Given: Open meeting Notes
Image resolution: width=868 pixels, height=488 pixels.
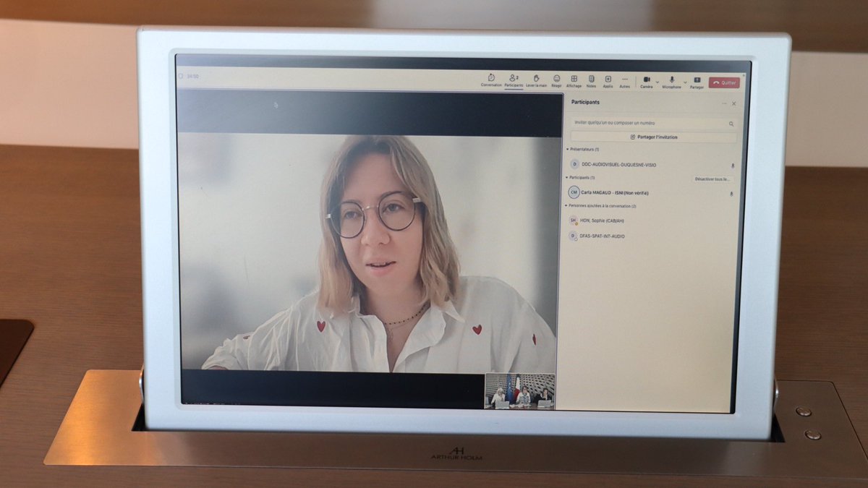Looking at the screenshot, I should tap(591, 80).
